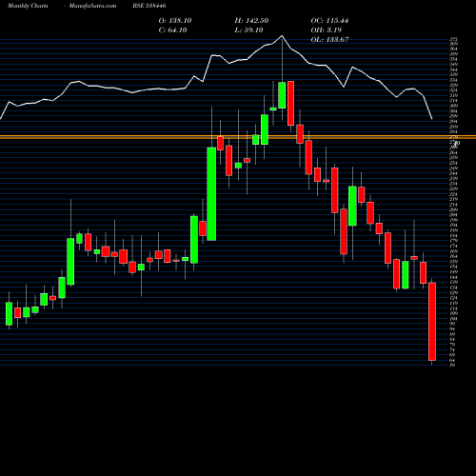Select the close value 'C: 64.10'
This screenshot has height=476, width=476.
[x=172, y=30]
